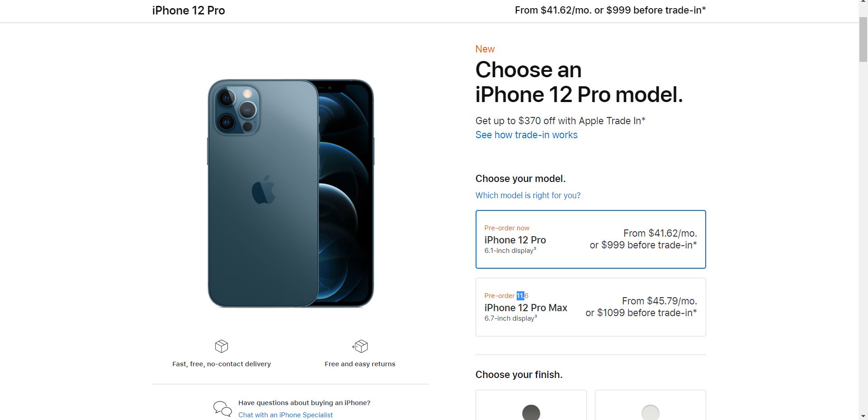Click the iPhone 12 Pro page title

tap(188, 10)
